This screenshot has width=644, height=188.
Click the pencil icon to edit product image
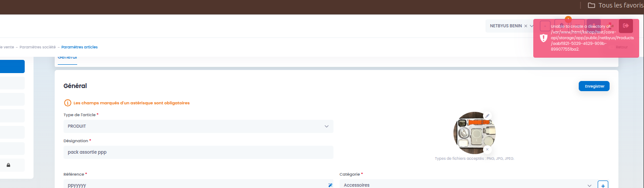coord(487,116)
